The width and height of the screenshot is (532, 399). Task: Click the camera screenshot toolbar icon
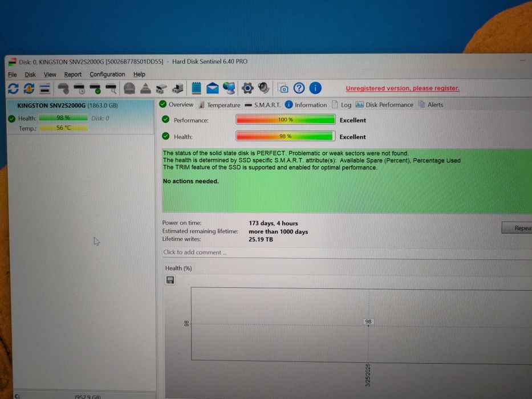pos(283,88)
